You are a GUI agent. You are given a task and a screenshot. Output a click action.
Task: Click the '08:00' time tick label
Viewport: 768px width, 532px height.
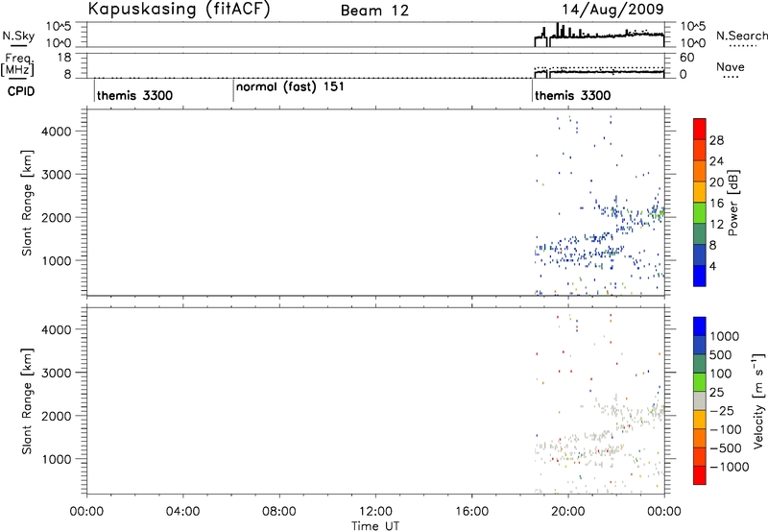point(279,512)
